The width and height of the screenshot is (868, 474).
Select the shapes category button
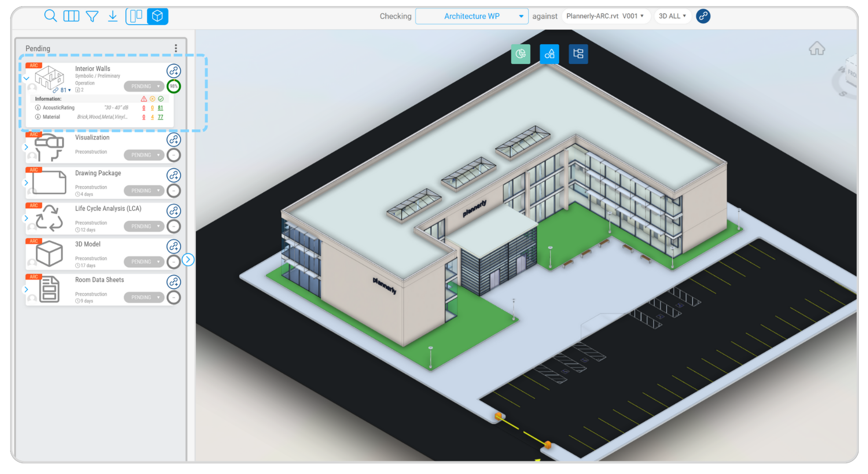pos(549,54)
